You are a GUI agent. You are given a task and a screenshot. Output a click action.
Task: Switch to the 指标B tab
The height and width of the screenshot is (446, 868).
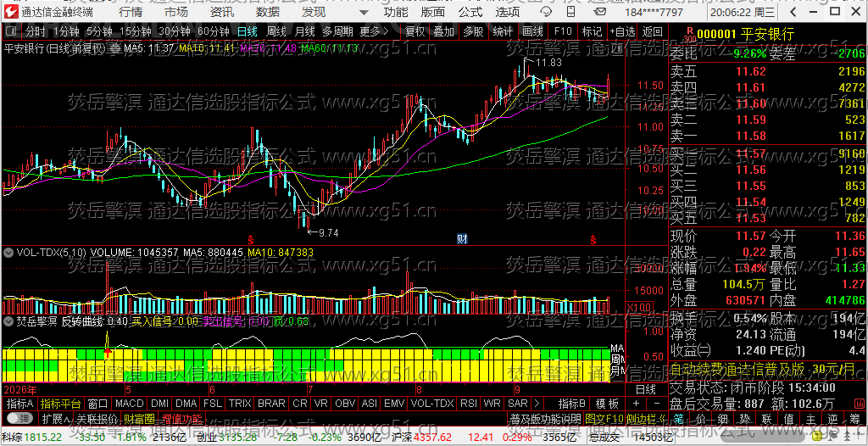570,404
